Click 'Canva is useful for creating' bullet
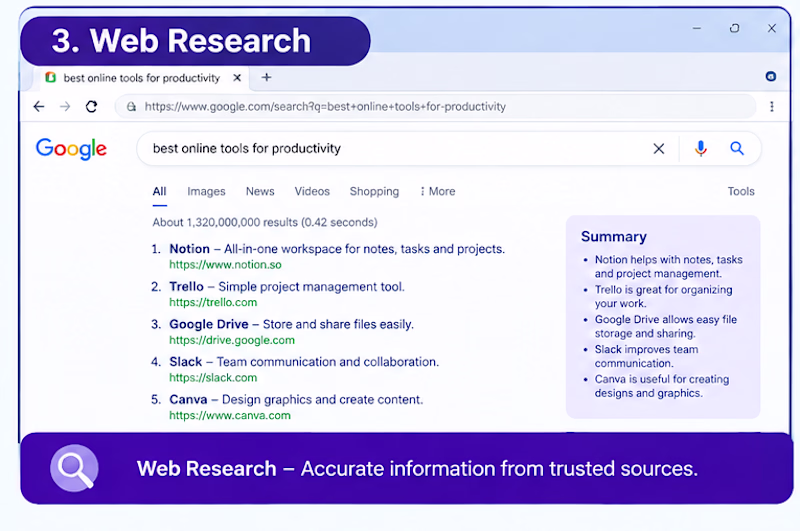This screenshot has width=800, height=531. 662,386
